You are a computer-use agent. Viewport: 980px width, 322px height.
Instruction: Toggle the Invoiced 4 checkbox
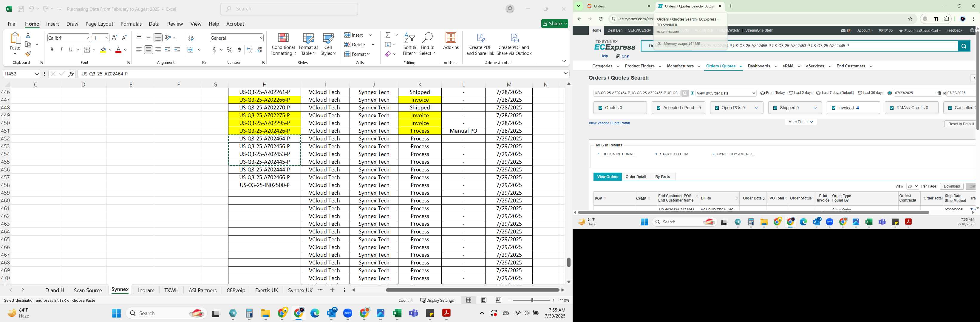tap(834, 108)
